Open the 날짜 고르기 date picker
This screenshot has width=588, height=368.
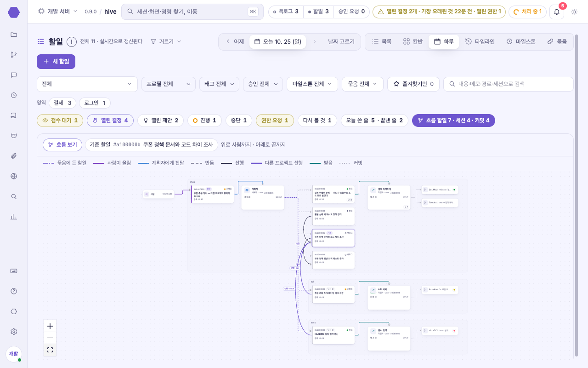(x=341, y=42)
